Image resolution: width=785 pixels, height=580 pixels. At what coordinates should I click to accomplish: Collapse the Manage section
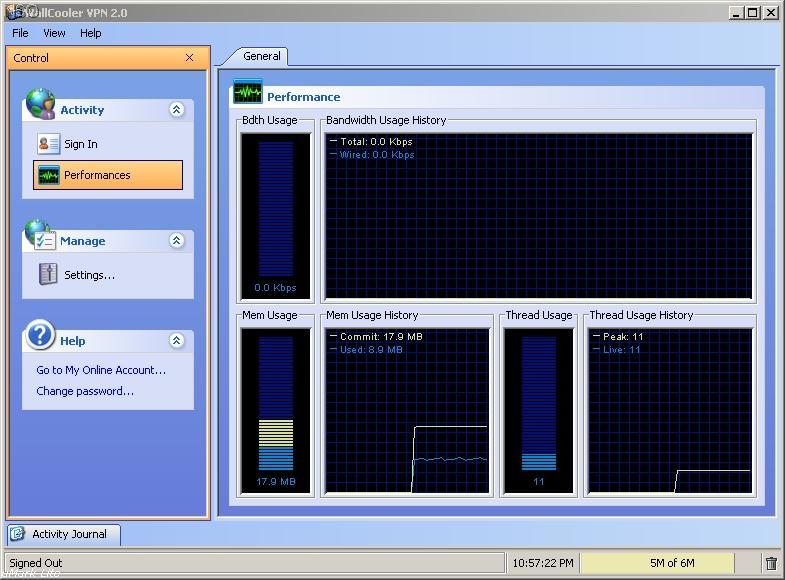point(176,241)
